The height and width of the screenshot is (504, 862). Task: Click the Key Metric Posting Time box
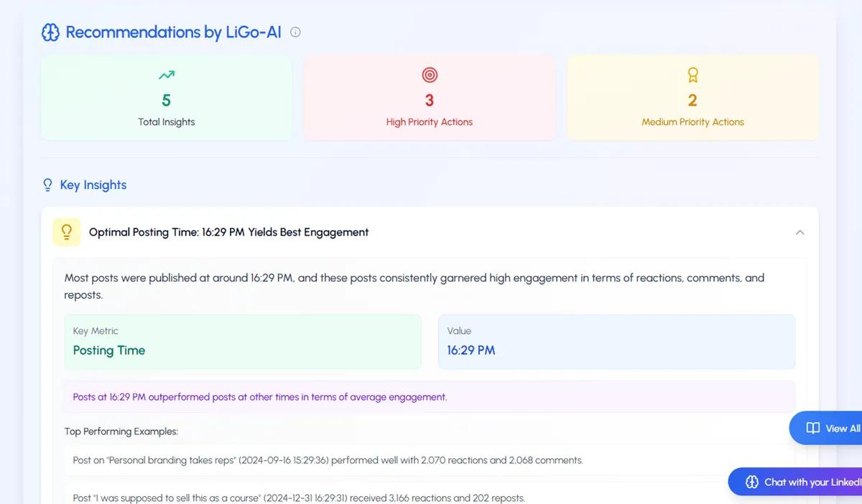coord(243,342)
